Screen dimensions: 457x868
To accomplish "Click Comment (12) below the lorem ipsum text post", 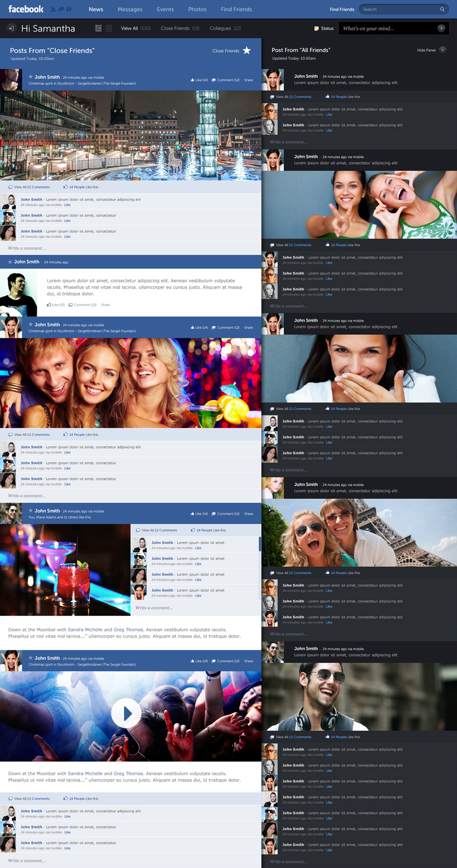I will coord(83,305).
